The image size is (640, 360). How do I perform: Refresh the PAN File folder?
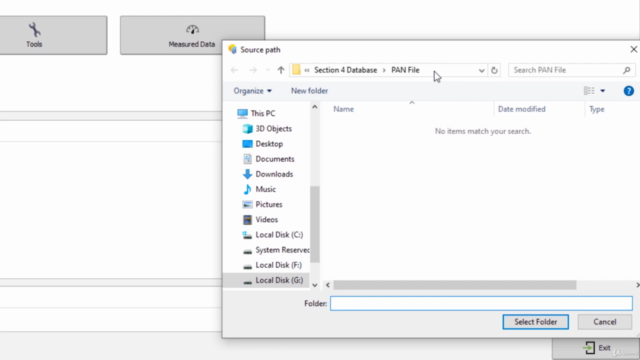click(x=494, y=70)
